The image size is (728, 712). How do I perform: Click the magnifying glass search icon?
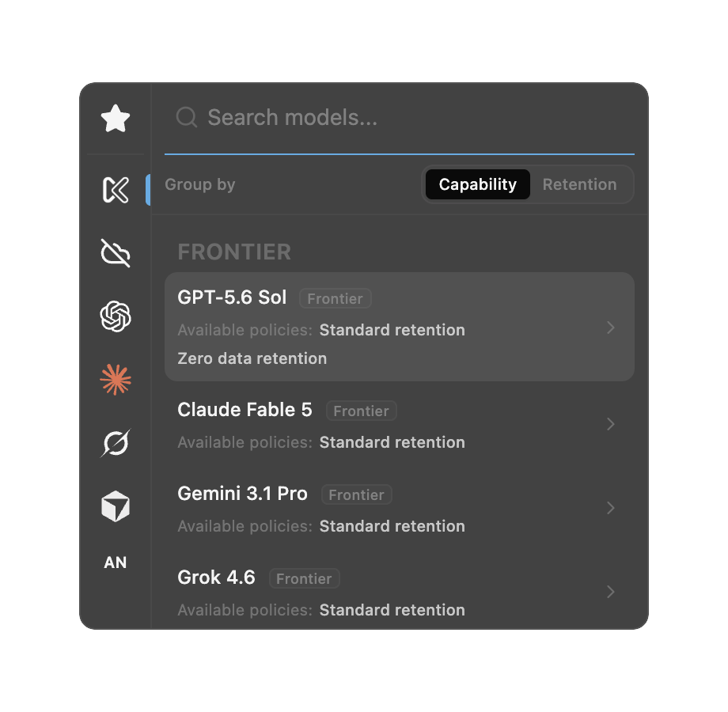coord(187,117)
